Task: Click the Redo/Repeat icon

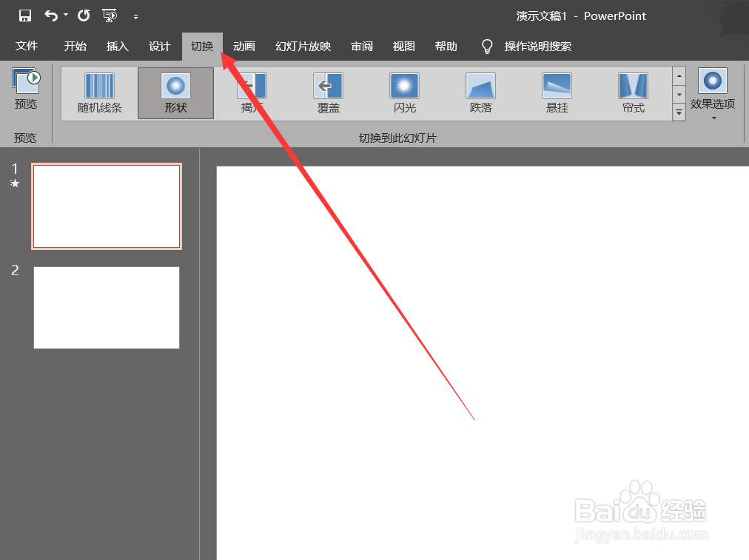Action: click(x=84, y=16)
